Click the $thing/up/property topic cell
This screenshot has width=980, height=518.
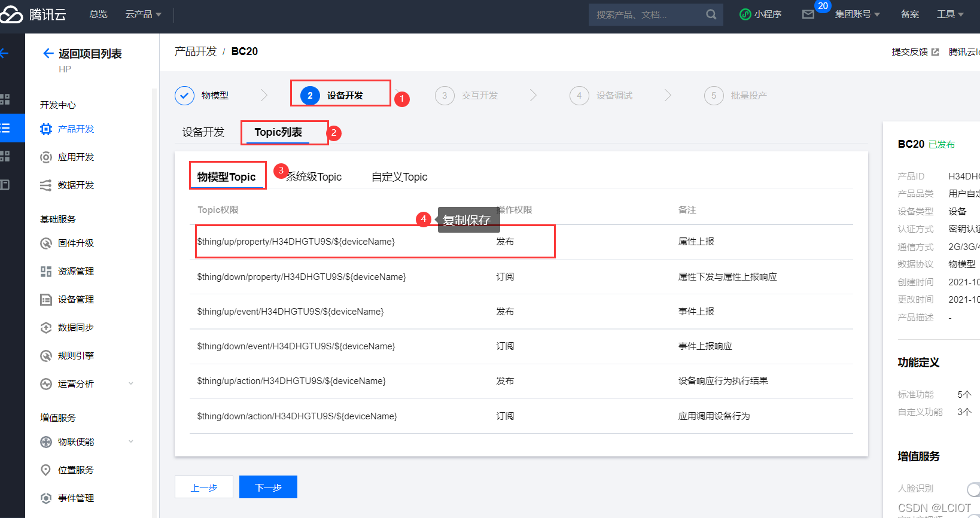[x=296, y=242]
